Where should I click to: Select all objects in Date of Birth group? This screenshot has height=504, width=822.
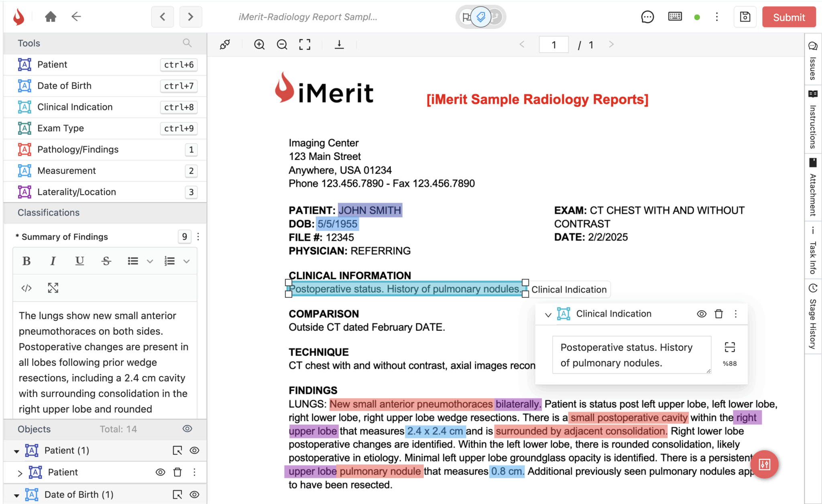[177, 495]
